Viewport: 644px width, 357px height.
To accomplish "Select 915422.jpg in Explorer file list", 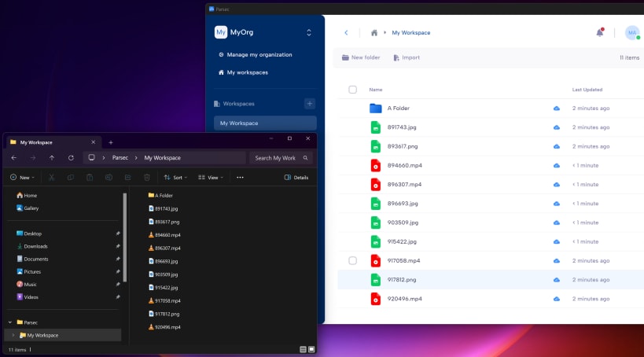I will (163, 288).
